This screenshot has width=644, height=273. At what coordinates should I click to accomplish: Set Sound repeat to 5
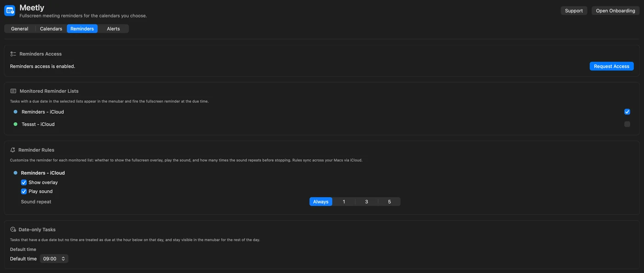(x=389, y=202)
